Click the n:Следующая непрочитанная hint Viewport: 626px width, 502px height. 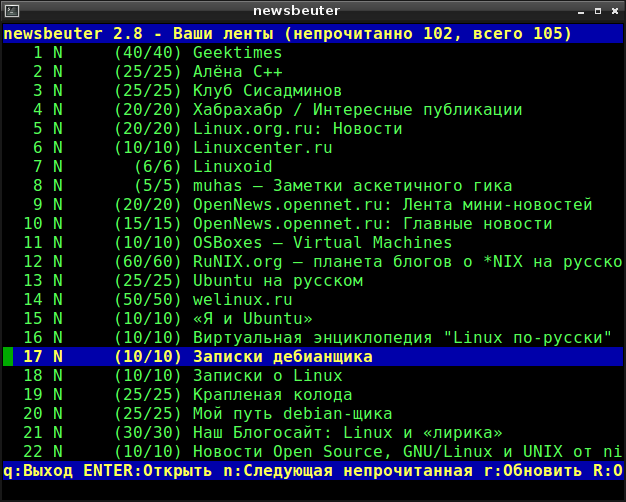(348, 471)
